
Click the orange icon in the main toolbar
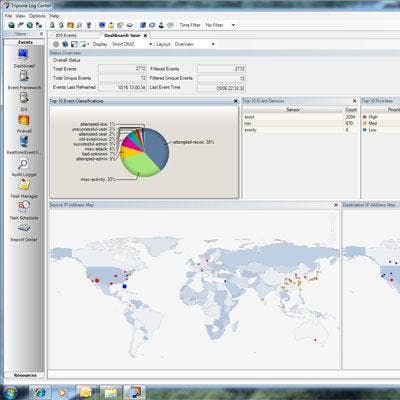70,25
